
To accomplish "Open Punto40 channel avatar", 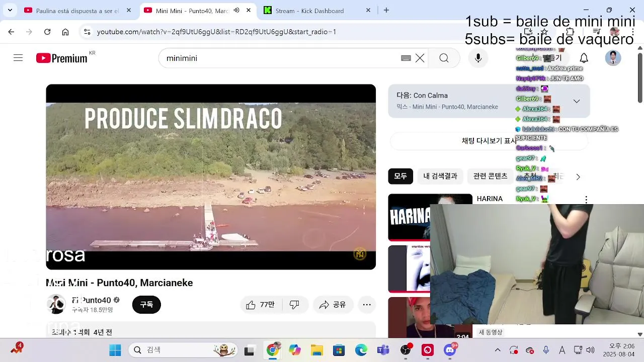I will click(x=56, y=304).
